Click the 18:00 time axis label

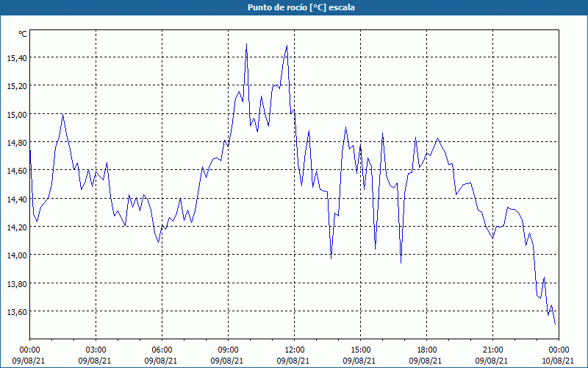[427, 350]
